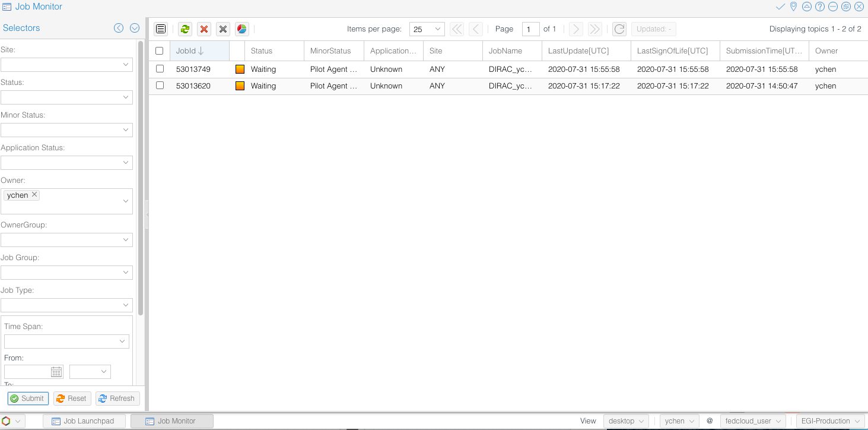The image size is (868, 430).
Task: Open the pie chart statistics icon
Action: (242, 29)
